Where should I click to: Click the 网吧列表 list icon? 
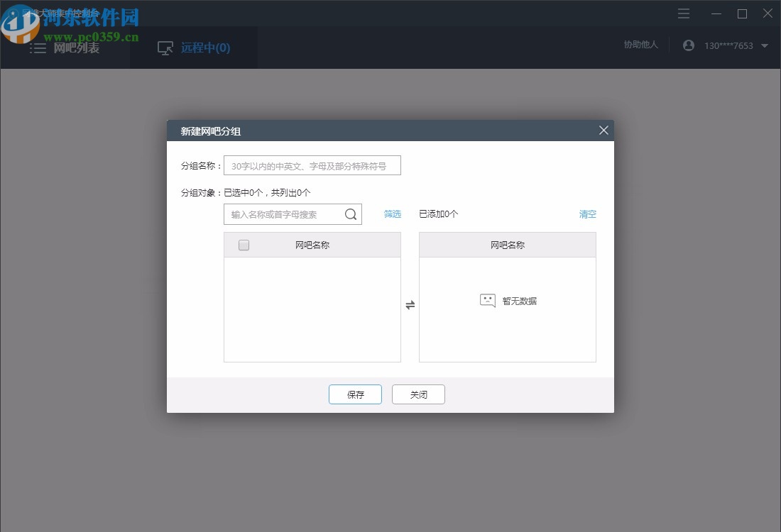(x=38, y=48)
